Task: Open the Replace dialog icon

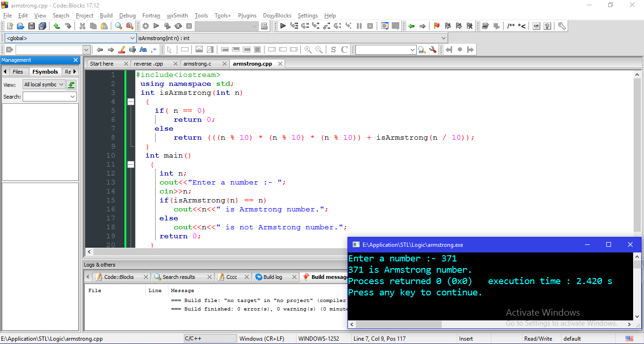Action: click(x=129, y=26)
